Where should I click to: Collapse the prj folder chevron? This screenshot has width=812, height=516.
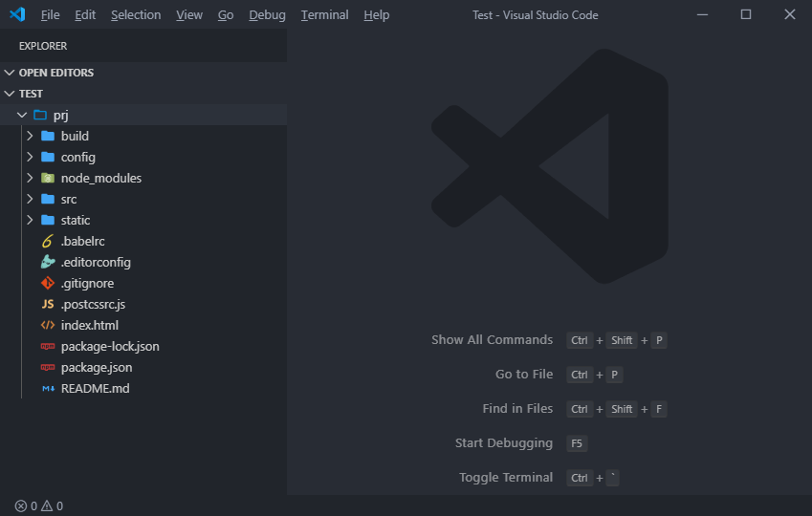click(x=22, y=115)
